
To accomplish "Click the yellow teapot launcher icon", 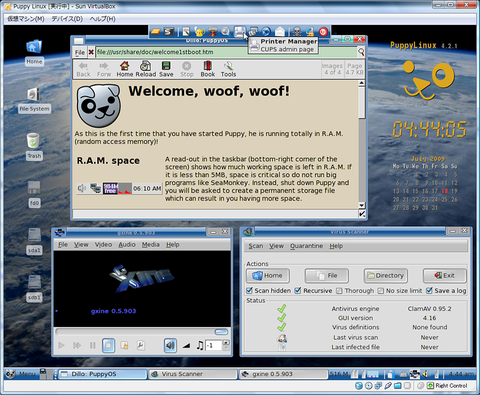I will [x=199, y=32].
